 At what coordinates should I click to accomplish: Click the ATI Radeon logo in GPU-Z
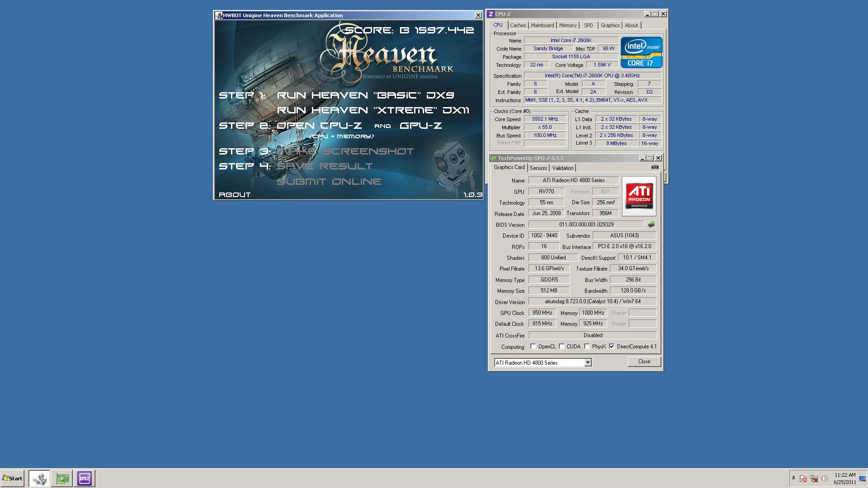639,196
